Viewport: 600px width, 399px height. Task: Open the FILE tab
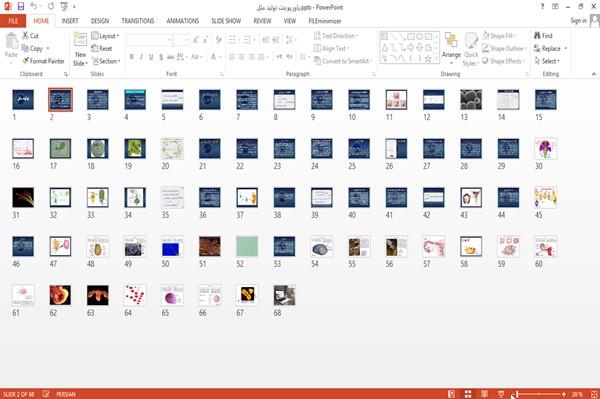pyautogui.click(x=13, y=21)
